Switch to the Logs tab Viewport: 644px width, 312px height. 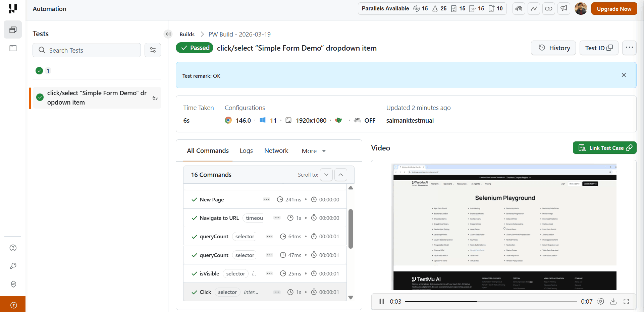pos(246,150)
